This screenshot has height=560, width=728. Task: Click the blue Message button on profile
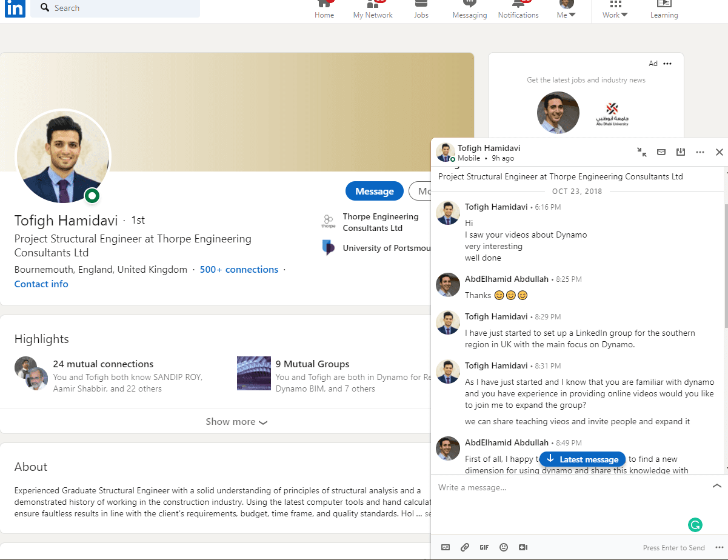375,191
